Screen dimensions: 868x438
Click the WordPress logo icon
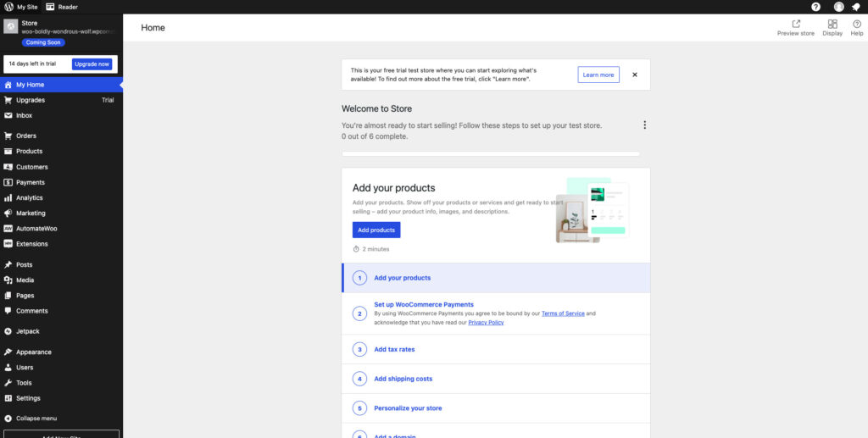tap(8, 7)
